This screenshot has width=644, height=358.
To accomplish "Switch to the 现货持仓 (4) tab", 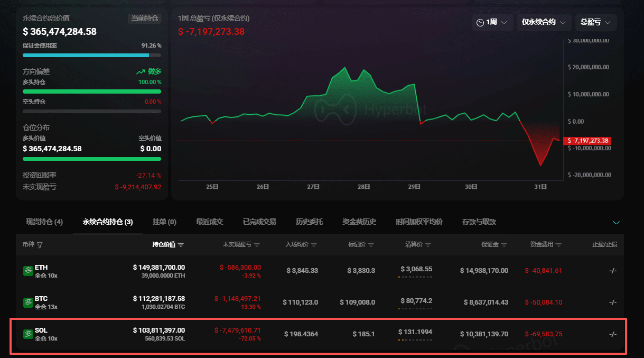I will 44,222.
